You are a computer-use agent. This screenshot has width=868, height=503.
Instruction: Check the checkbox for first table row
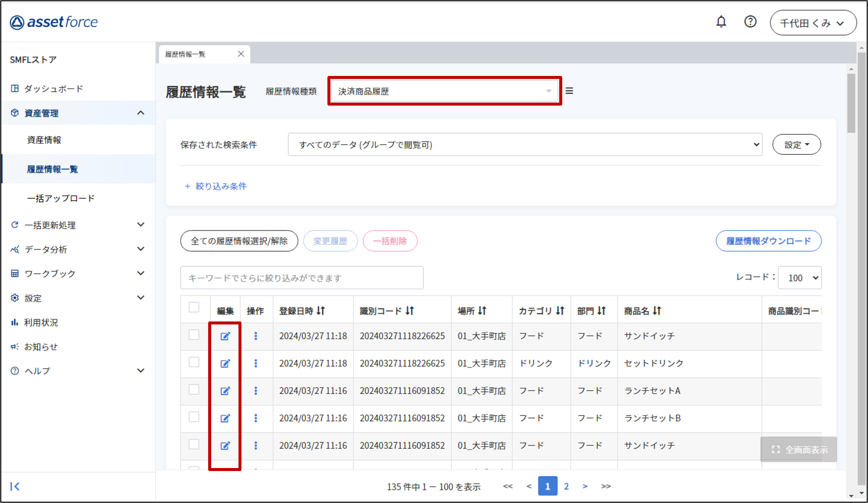(x=194, y=334)
